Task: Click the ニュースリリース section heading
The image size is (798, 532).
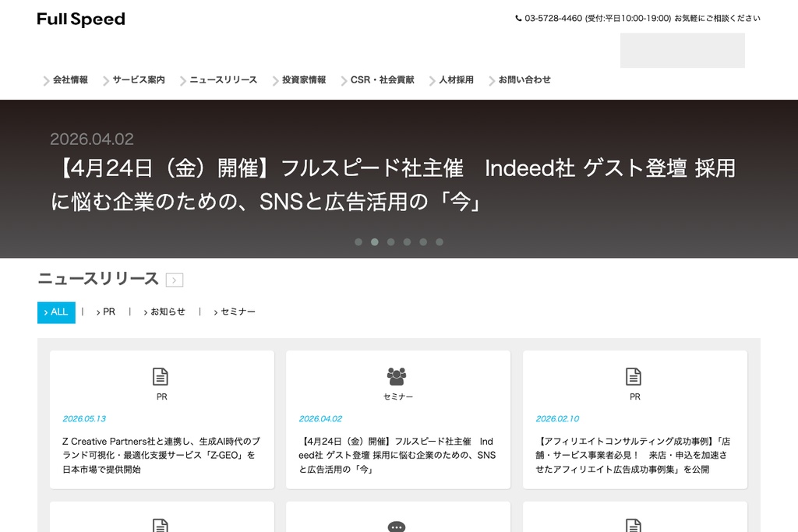Action: [x=98, y=279]
